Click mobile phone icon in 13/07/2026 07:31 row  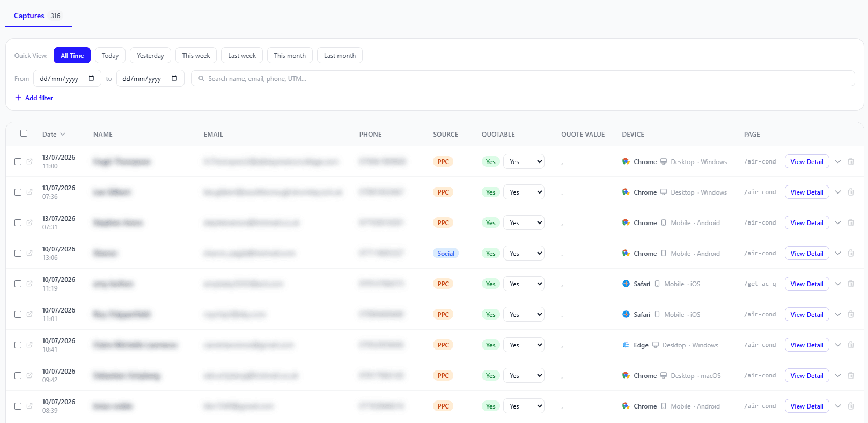coord(664,222)
